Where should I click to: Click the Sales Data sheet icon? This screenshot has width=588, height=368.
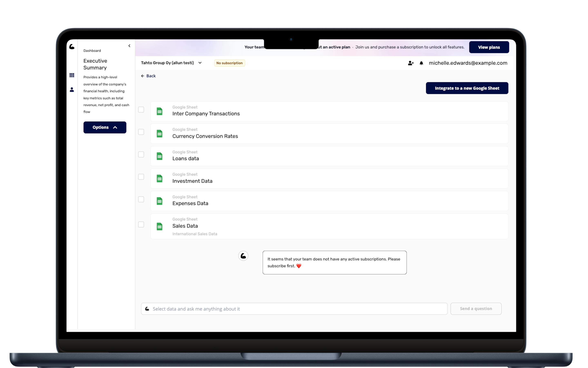pos(159,227)
